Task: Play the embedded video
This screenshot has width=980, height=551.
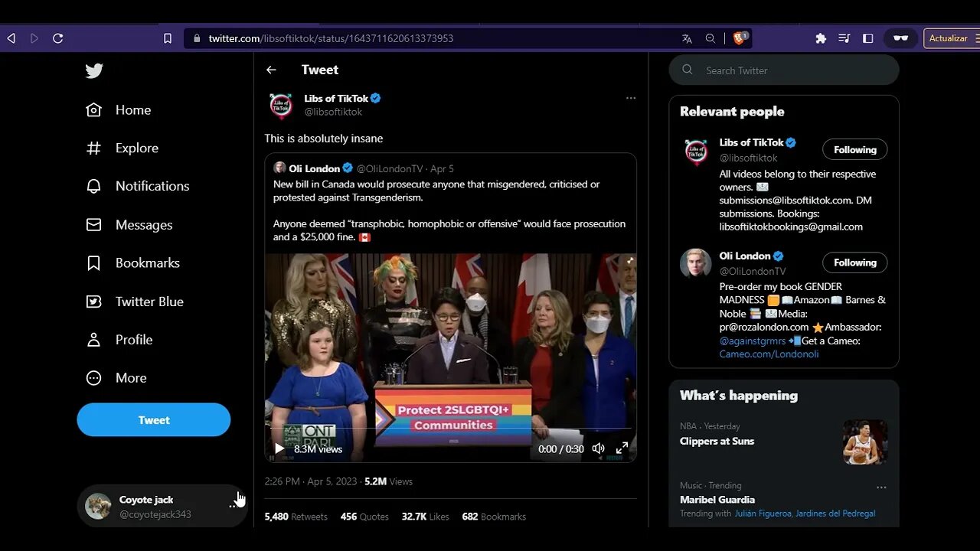Action: click(x=279, y=448)
